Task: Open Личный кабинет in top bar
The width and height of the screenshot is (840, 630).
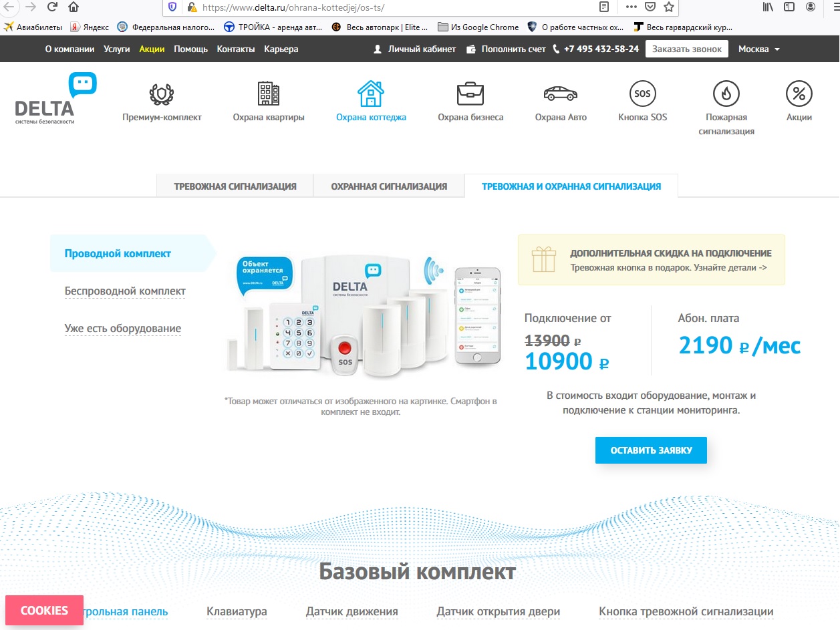Action: tap(414, 49)
